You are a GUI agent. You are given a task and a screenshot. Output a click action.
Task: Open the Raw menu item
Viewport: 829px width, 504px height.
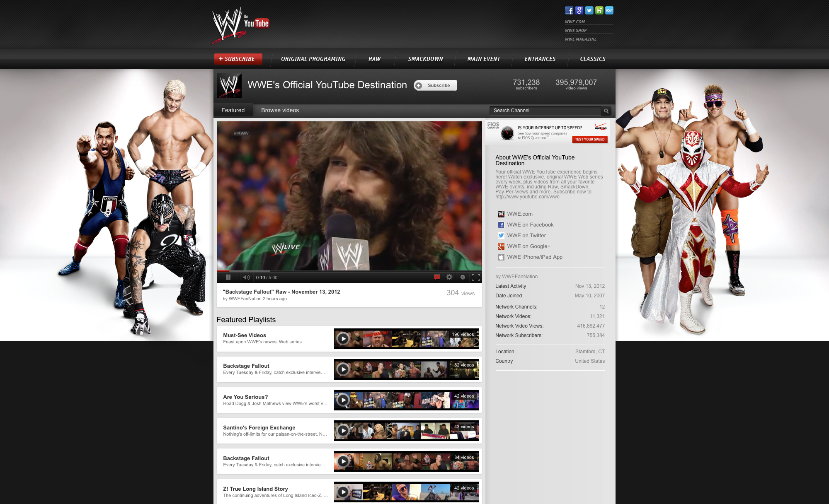[x=375, y=59]
